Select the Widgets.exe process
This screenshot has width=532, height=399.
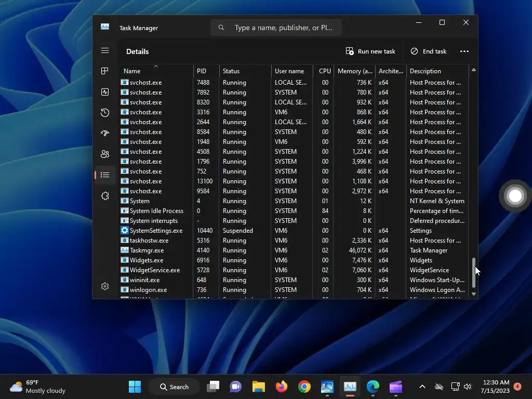[x=294, y=260]
